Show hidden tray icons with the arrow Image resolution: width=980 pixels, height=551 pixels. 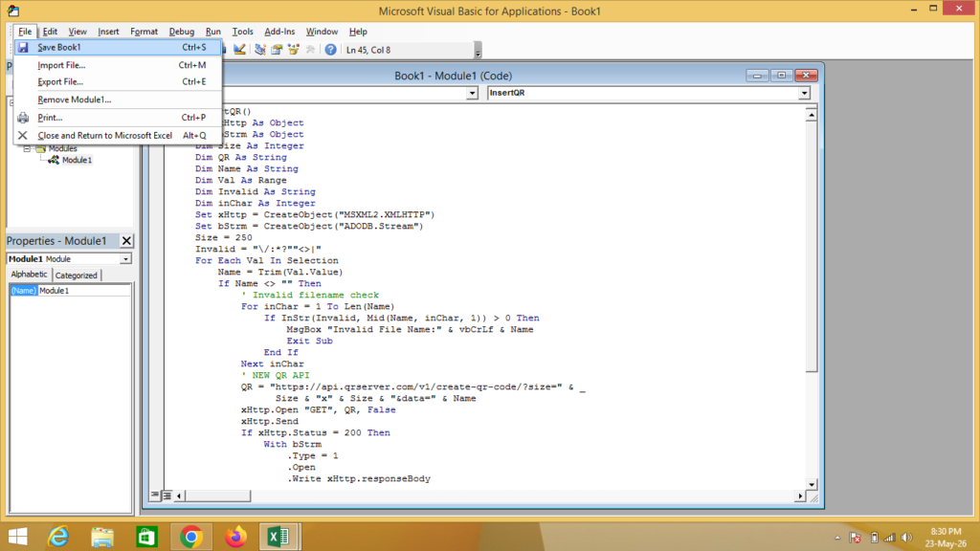point(837,538)
